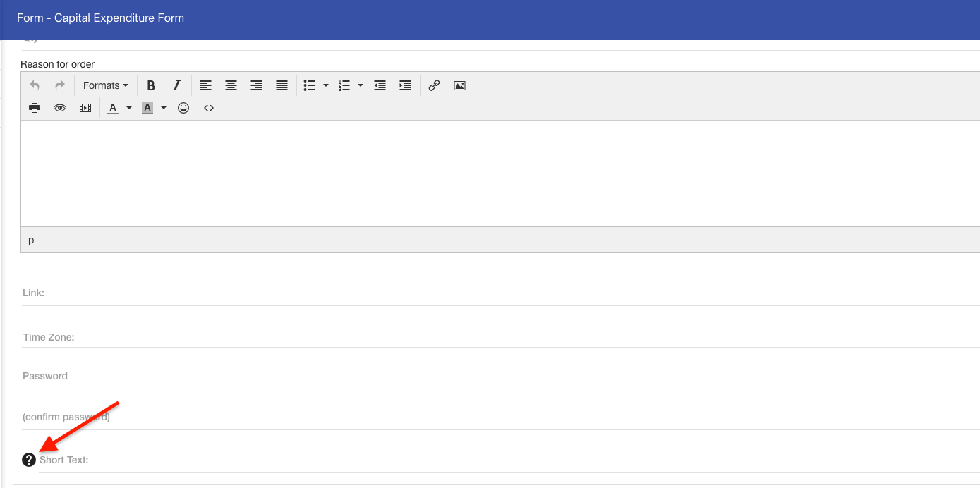Insert an image using the toolbar icon
The width and height of the screenshot is (980, 488).
459,85
